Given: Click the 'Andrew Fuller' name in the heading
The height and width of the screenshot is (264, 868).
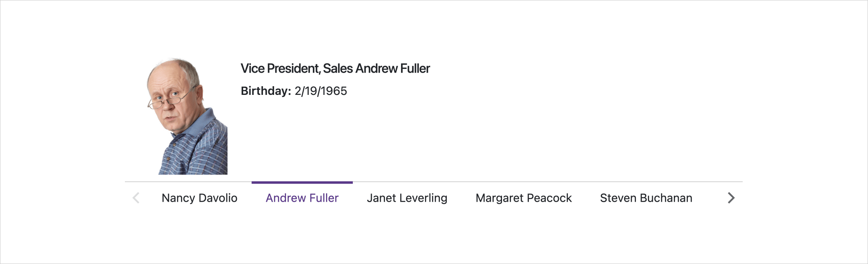Looking at the screenshot, I should click(x=392, y=68).
